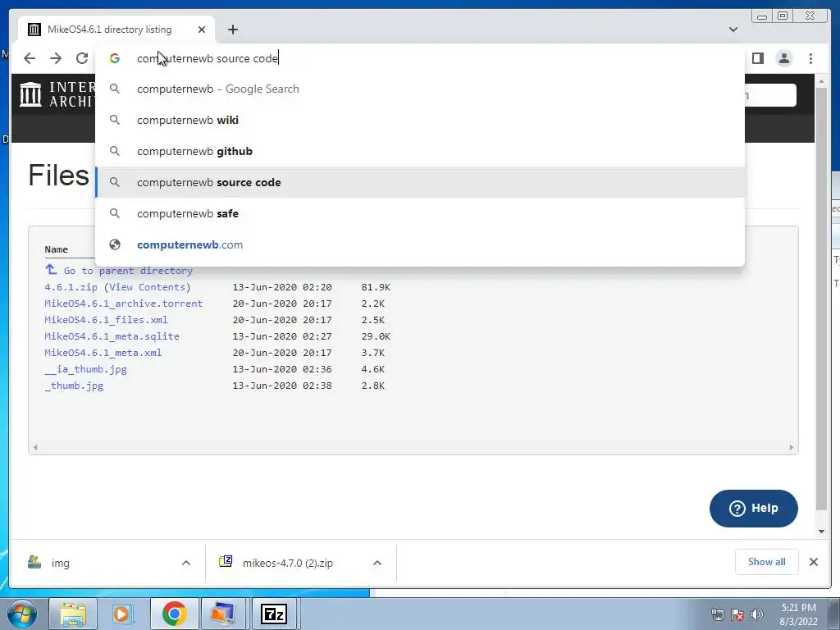Open Windows Media Player from taskbar

pyautogui.click(x=121, y=614)
